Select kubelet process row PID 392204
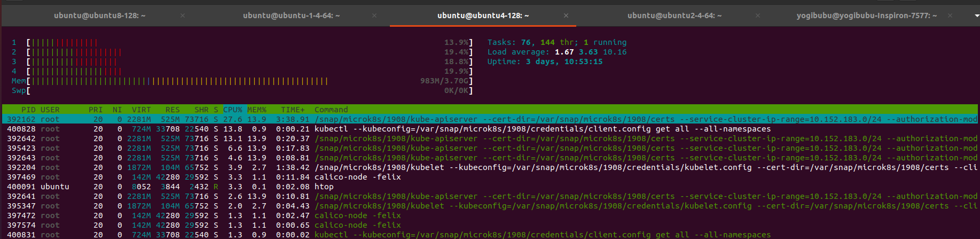 tap(490, 167)
